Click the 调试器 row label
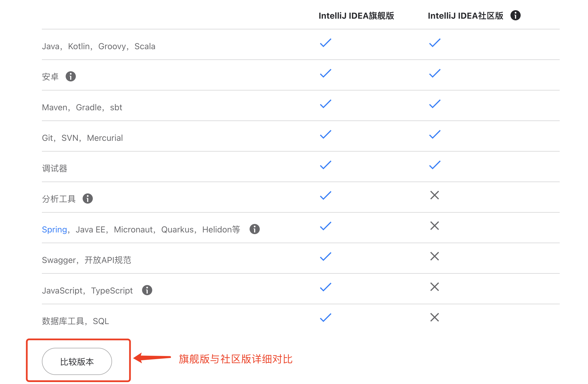 (x=55, y=169)
